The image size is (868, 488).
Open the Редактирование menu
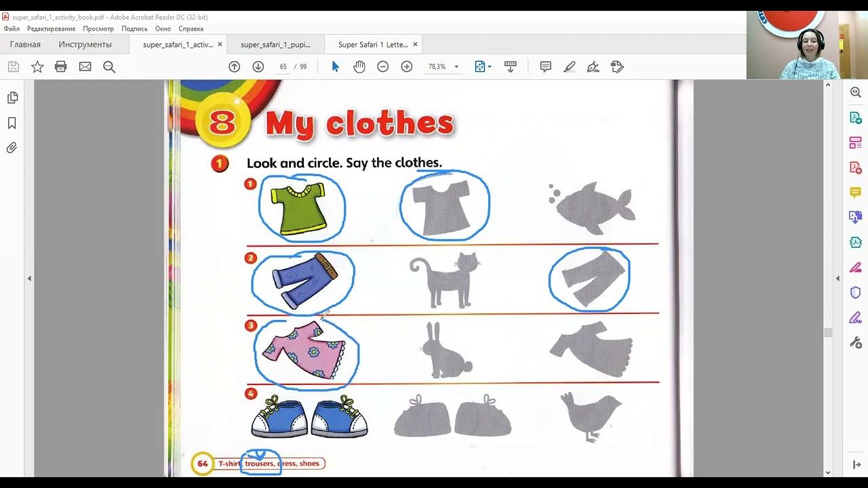point(52,28)
